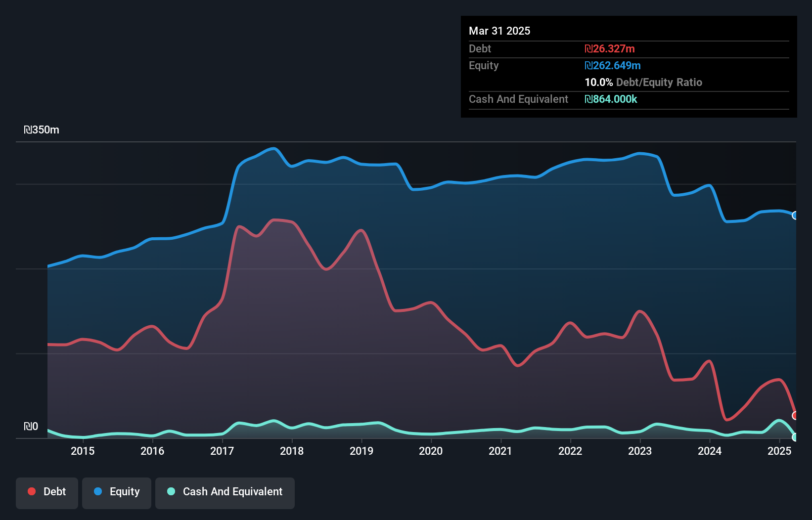Click the teal Cash And Equivalent dot icon
The height and width of the screenshot is (520, 812).
pos(171,492)
